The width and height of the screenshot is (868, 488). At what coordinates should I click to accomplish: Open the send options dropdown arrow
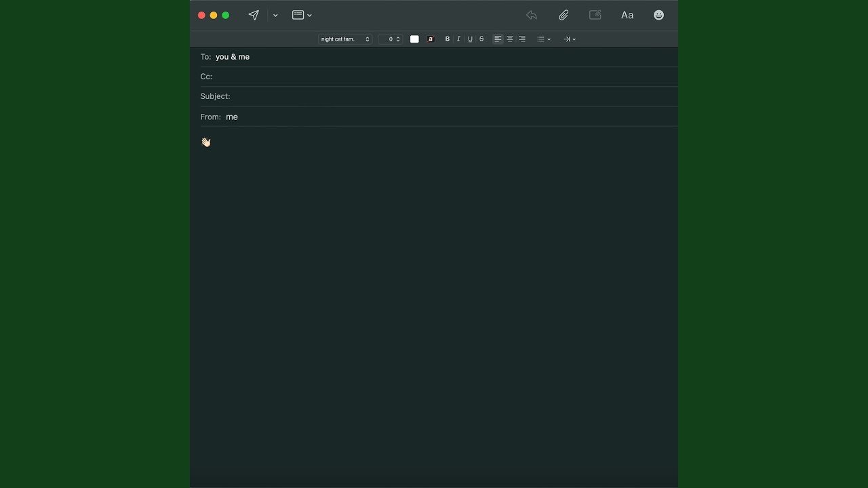click(x=275, y=16)
